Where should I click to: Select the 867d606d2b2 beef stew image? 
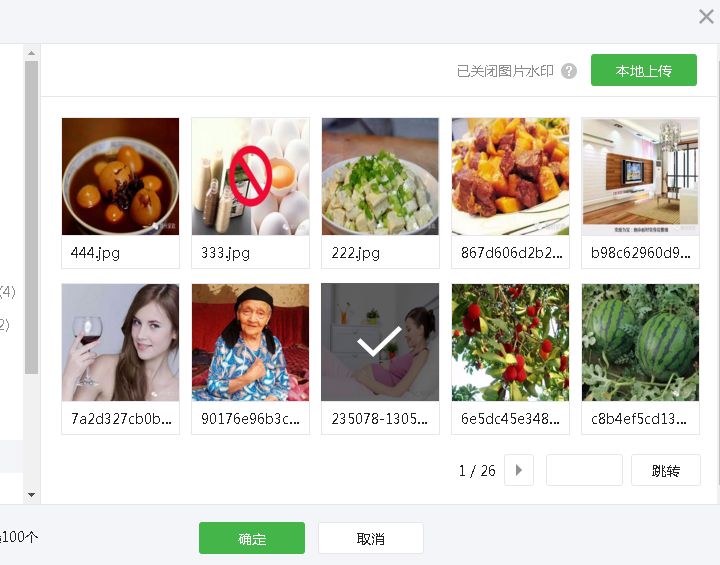coord(510,176)
